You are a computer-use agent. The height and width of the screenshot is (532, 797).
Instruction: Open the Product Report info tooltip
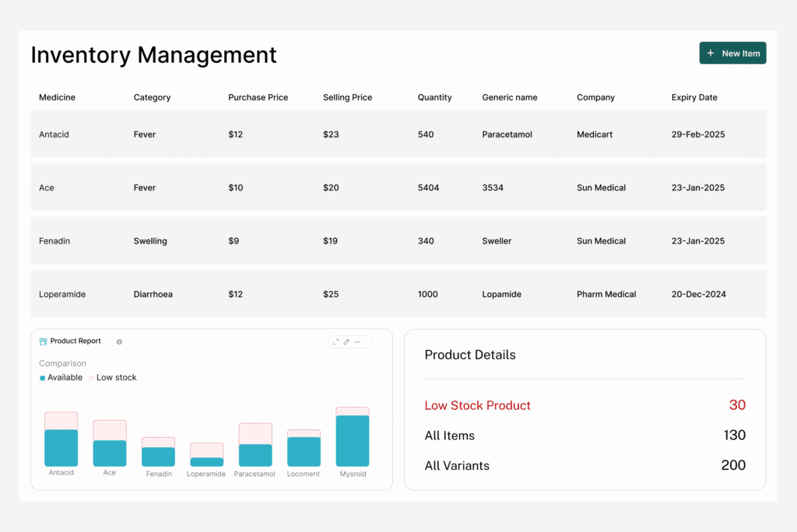[120, 341]
